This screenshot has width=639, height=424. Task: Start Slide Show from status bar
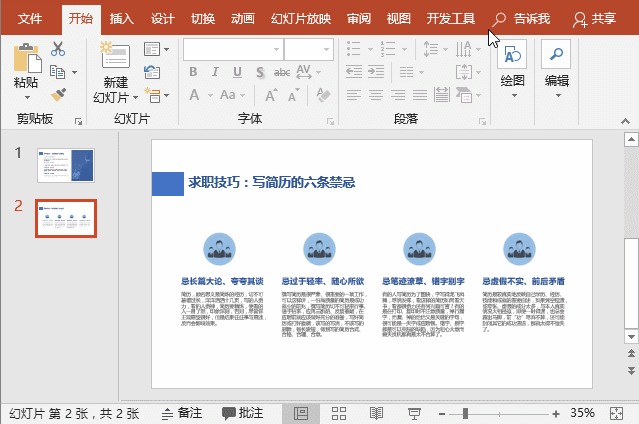(x=414, y=413)
